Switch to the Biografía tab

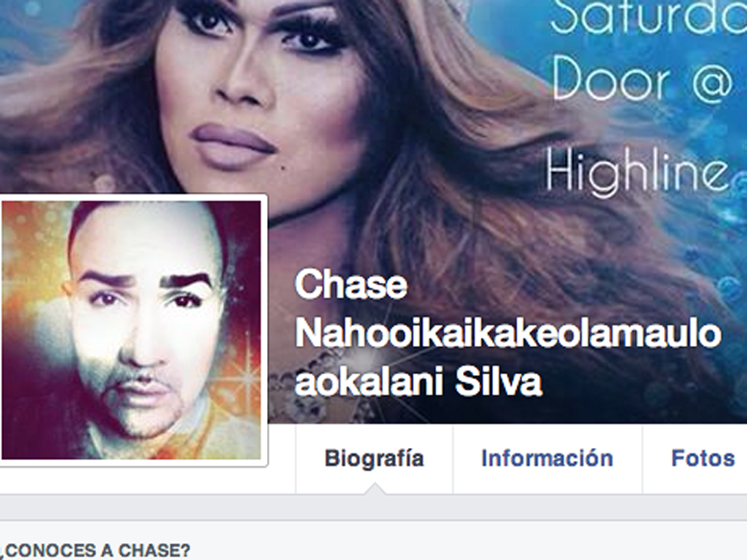[374, 458]
